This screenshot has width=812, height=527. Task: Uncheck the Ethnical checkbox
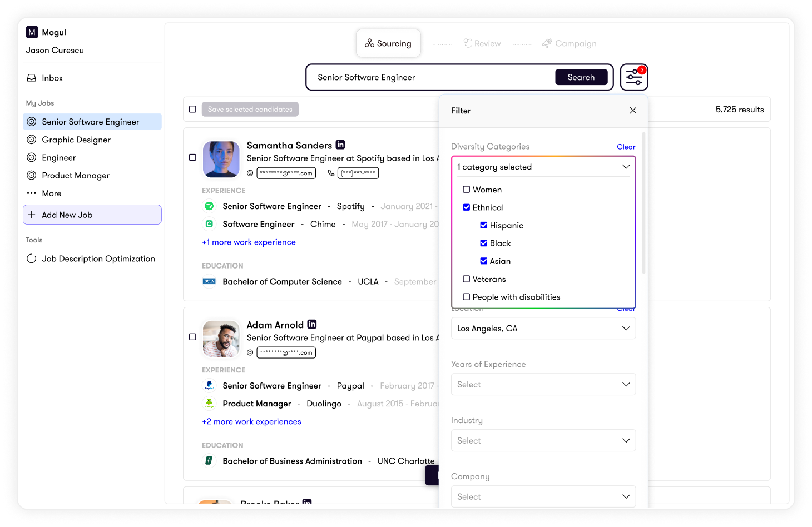[x=467, y=207]
